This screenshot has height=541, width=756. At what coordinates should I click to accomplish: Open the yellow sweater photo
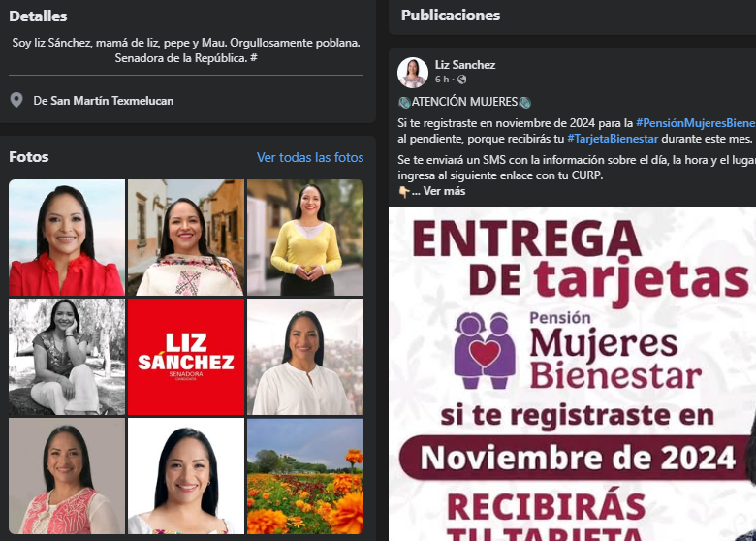[x=305, y=238]
